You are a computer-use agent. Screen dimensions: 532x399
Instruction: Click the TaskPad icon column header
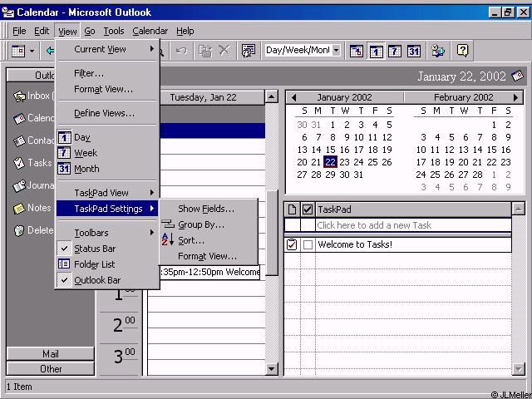pyautogui.click(x=292, y=209)
